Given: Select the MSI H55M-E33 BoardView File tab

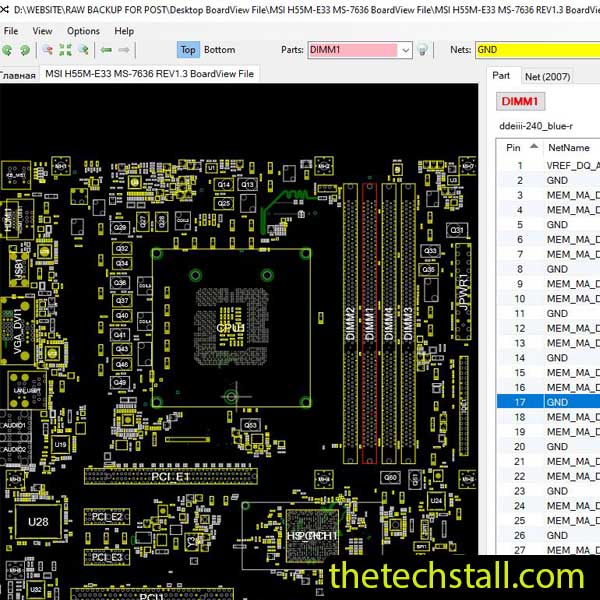Looking at the screenshot, I should (149, 73).
